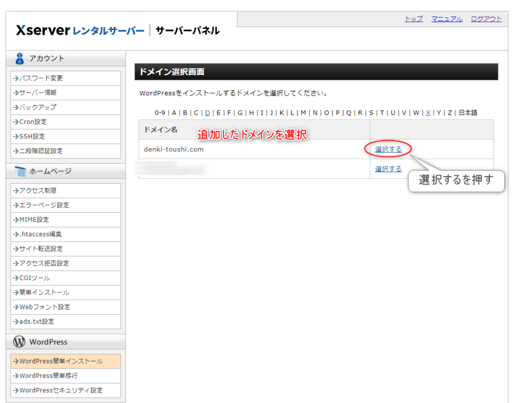This screenshot has width=532, height=403.
Task: Click the ホームページ section folder icon
Action: (x=20, y=171)
